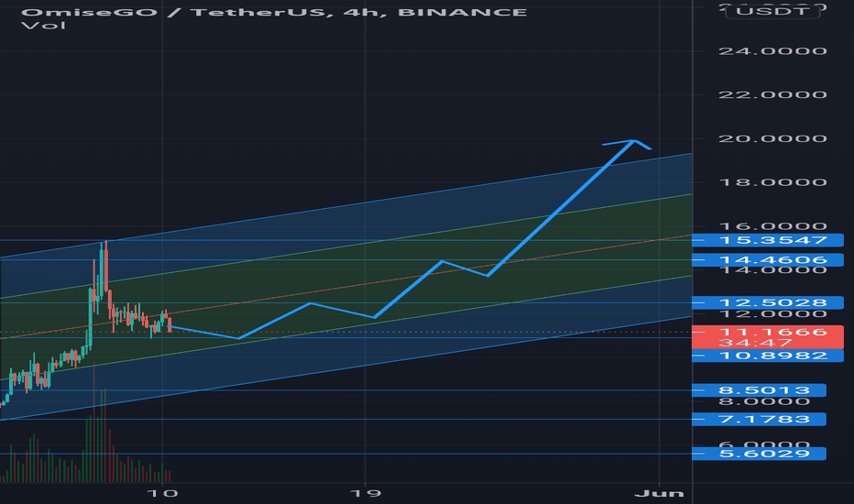Click the date label 19 on time axis
The height and width of the screenshot is (504, 854).
(365, 493)
